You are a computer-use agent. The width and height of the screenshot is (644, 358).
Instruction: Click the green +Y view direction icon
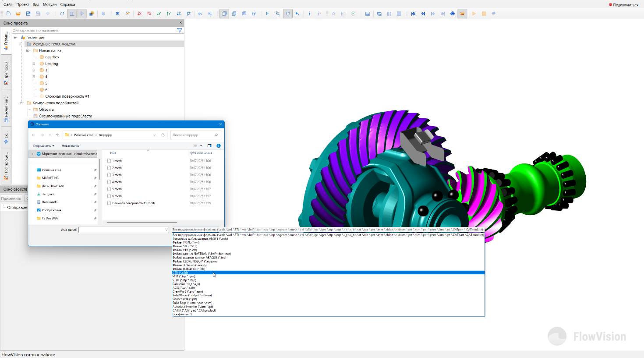coord(169,14)
